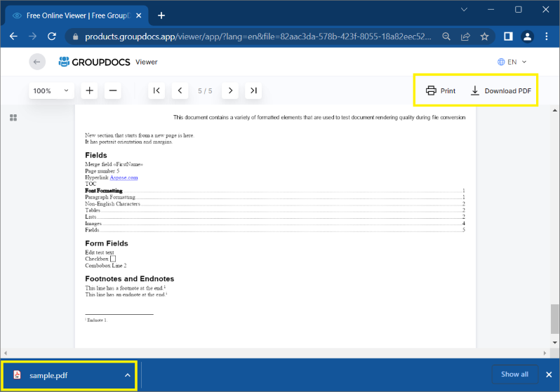Toggle the page thumbnails grid icon
560x392 pixels.
pos(13,118)
